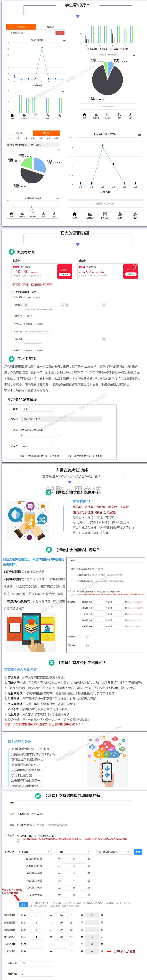Click the green cap icon beside 学习卡功能
The image size is (147, 980).
(12, 358)
